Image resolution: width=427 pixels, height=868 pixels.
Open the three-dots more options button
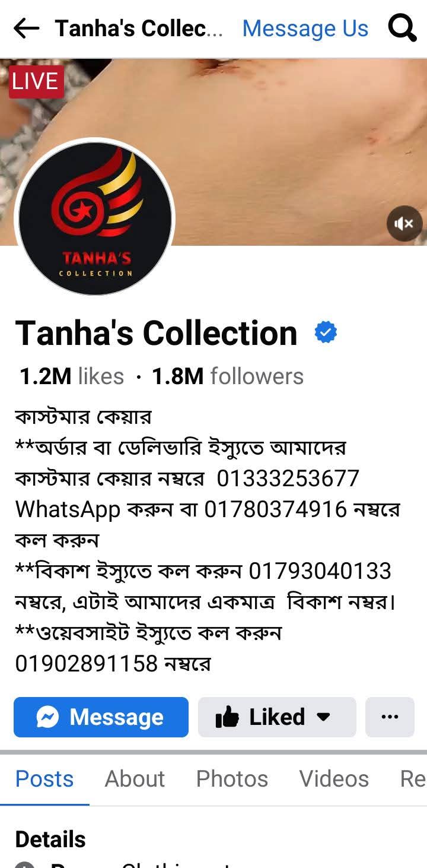tap(390, 717)
